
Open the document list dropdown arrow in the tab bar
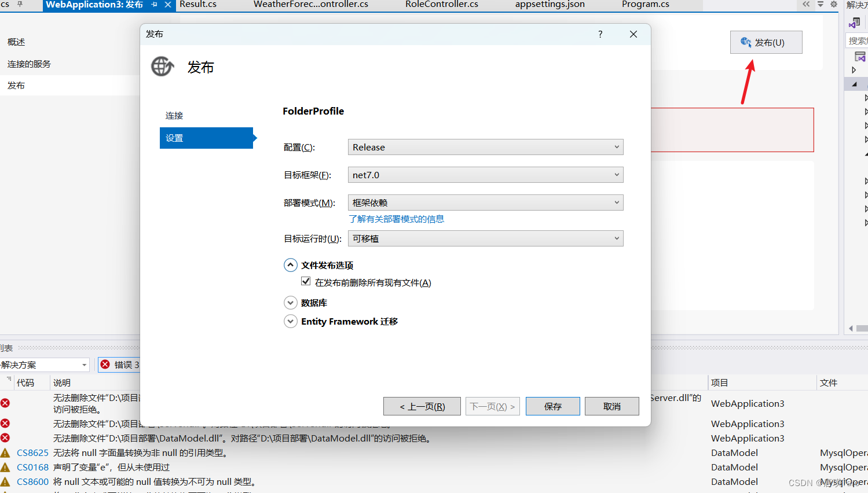[x=821, y=4]
